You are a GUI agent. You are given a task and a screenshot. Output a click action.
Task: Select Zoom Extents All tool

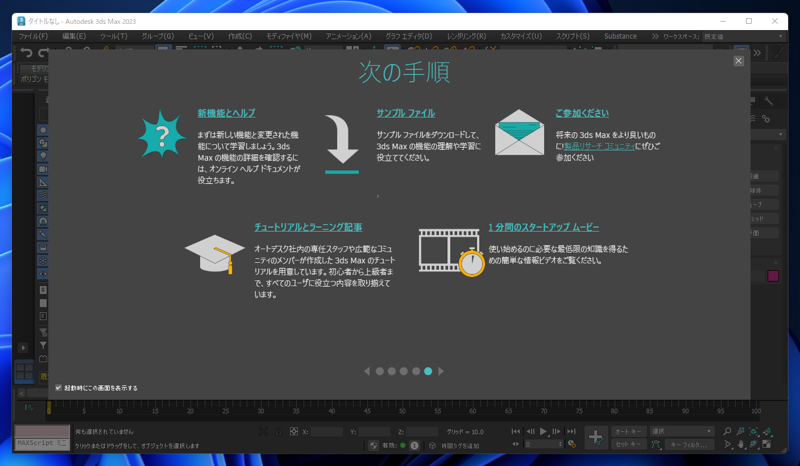[x=767, y=431]
